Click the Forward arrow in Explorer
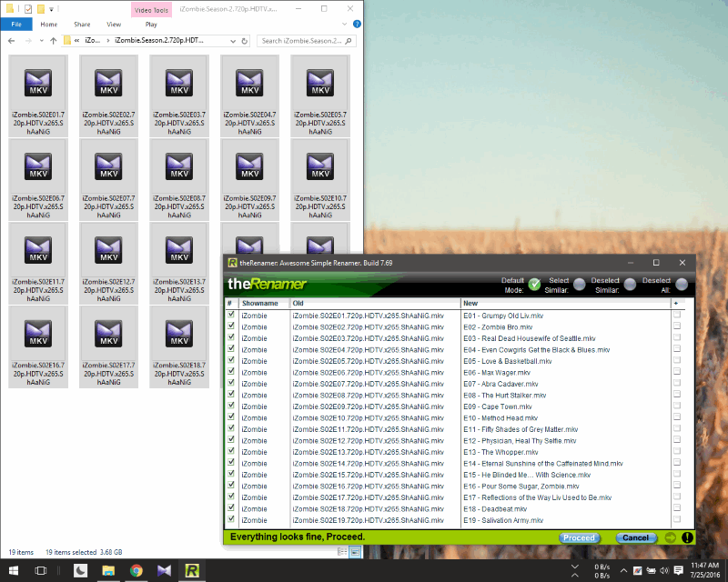728x582 pixels. point(28,41)
